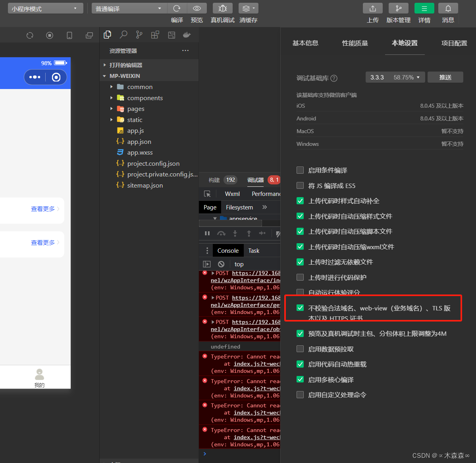Enable the 启用条件编译 checkbox
This screenshot has height=463, width=476.
click(300, 170)
